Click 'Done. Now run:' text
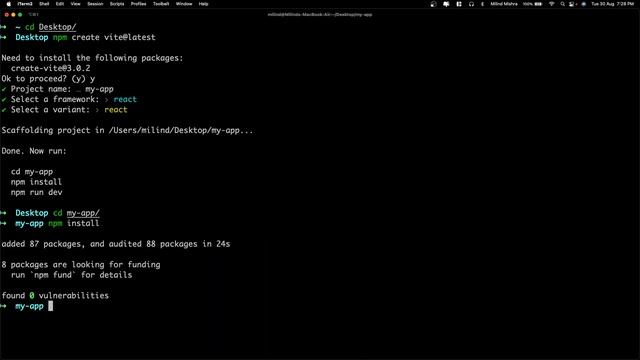The image size is (640, 360). coord(34,151)
